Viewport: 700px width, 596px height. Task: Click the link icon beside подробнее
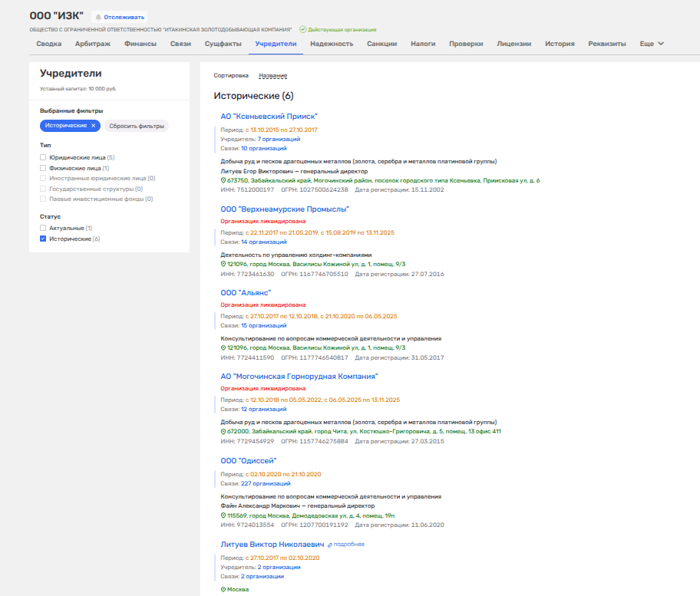pyautogui.click(x=329, y=545)
